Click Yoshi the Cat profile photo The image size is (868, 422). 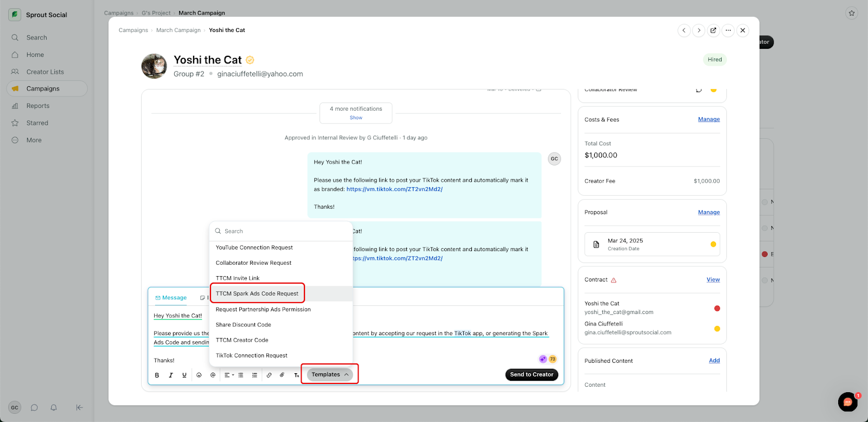tap(154, 66)
